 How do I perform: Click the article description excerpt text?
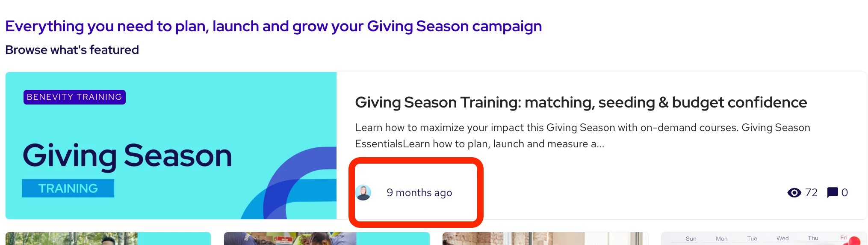[582, 136]
